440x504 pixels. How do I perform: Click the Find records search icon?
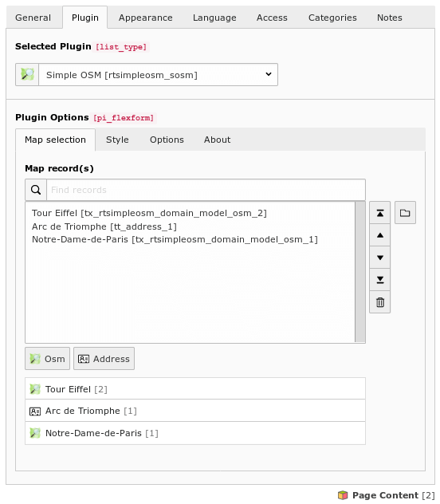pos(36,190)
